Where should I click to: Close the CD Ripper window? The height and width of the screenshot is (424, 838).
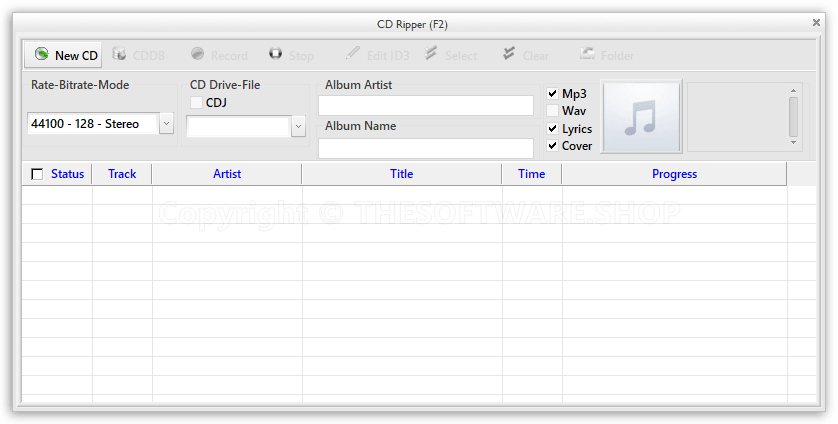point(816,22)
